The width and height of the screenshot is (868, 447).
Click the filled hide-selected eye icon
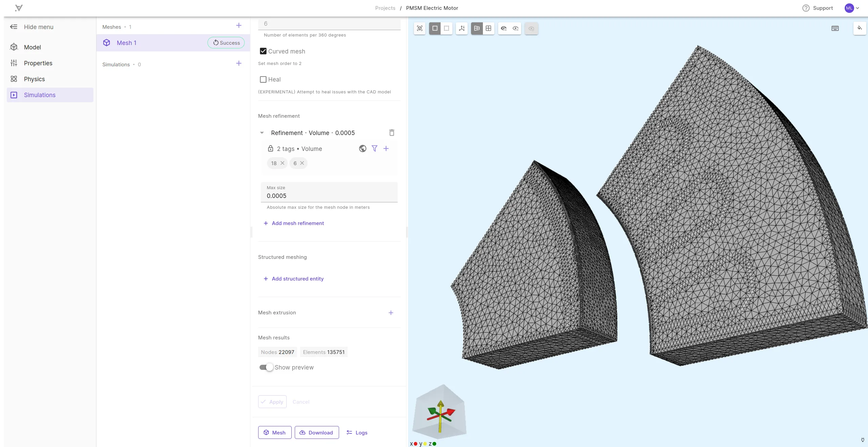coord(504,28)
